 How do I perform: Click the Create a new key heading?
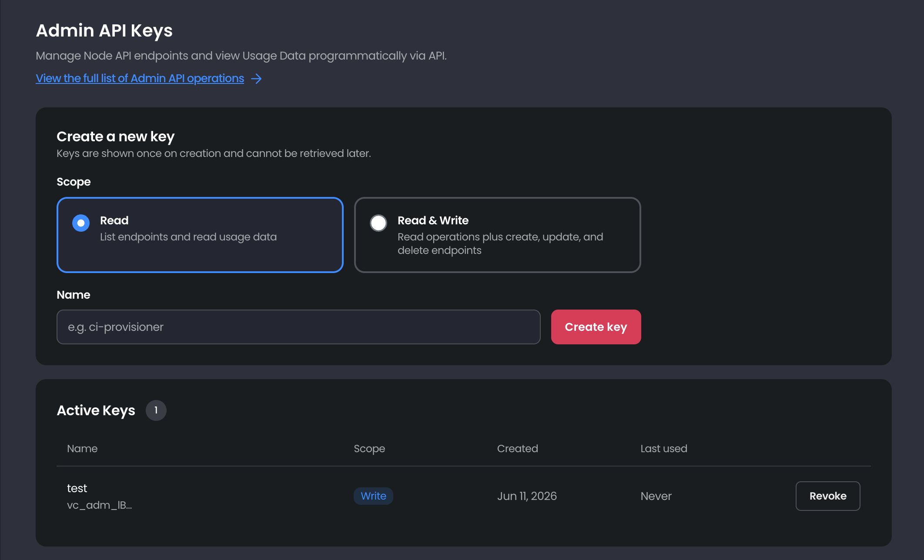pos(116,137)
